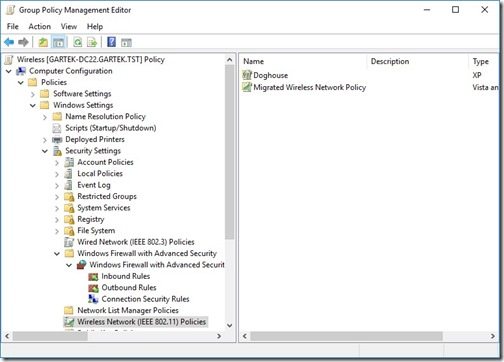
Task: Collapse the Security Settings node
Action: pyautogui.click(x=45, y=151)
